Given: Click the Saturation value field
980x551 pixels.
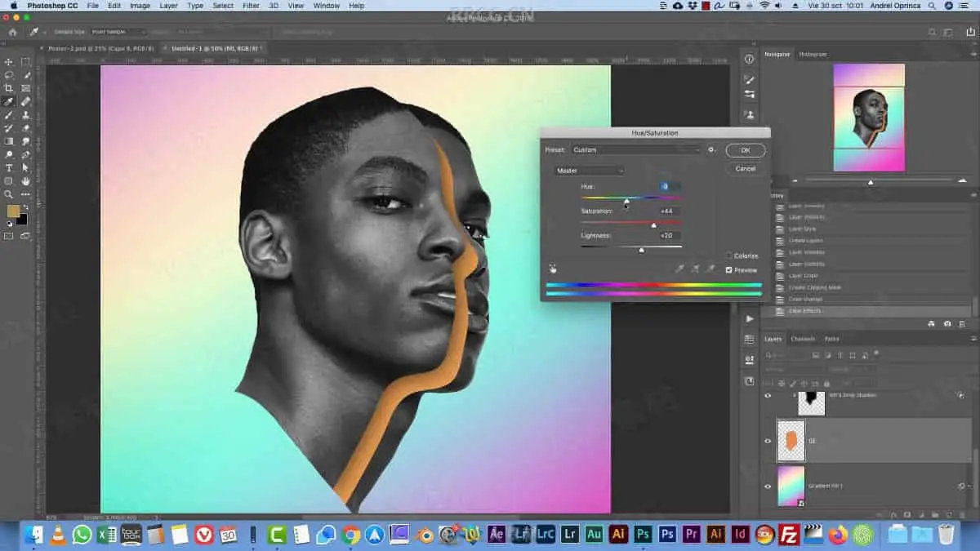Looking at the screenshot, I should point(668,211).
